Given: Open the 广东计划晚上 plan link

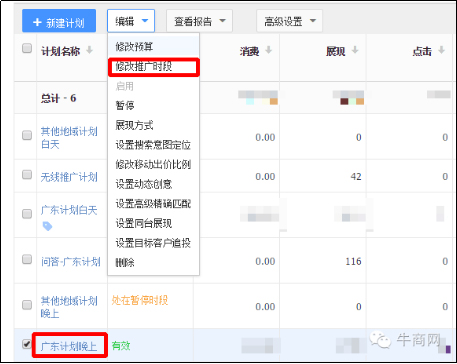Looking at the screenshot, I should [x=69, y=347].
